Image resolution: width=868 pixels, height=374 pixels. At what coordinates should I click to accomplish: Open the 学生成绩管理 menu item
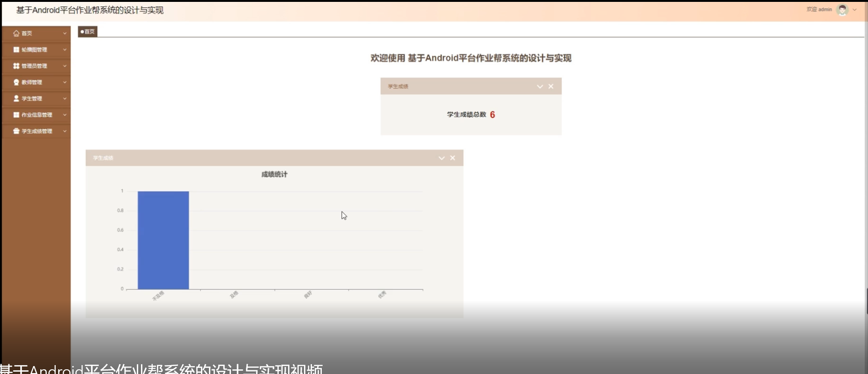[36, 131]
